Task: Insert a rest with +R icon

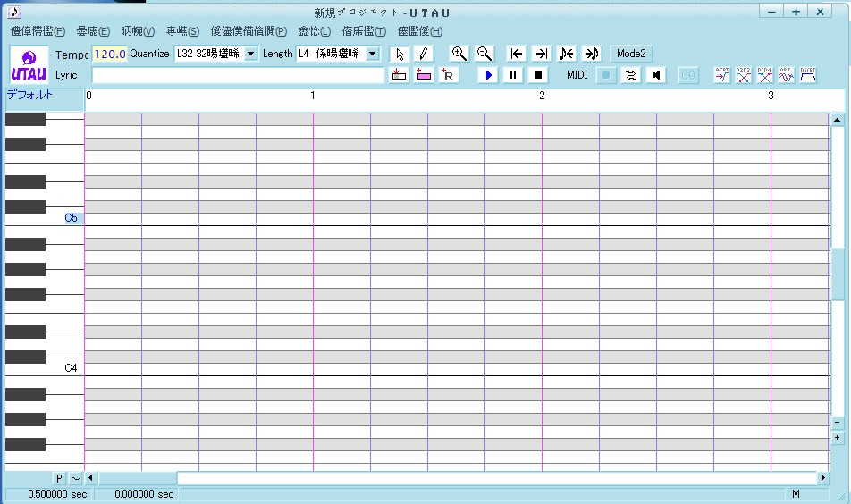Action: coord(449,75)
